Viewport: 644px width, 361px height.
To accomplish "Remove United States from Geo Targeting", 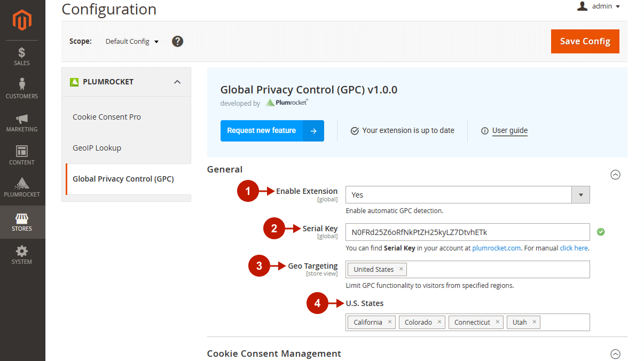I will click(x=401, y=269).
